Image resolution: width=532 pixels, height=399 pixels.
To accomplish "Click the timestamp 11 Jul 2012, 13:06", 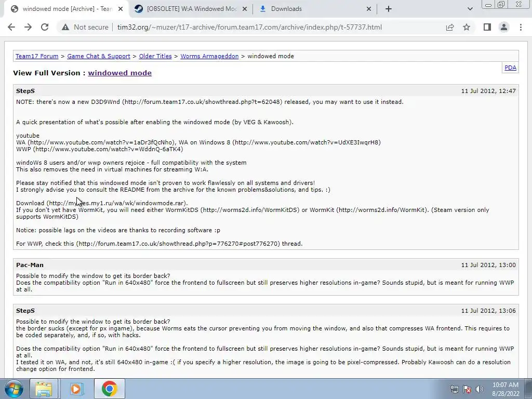I will [488, 311].
